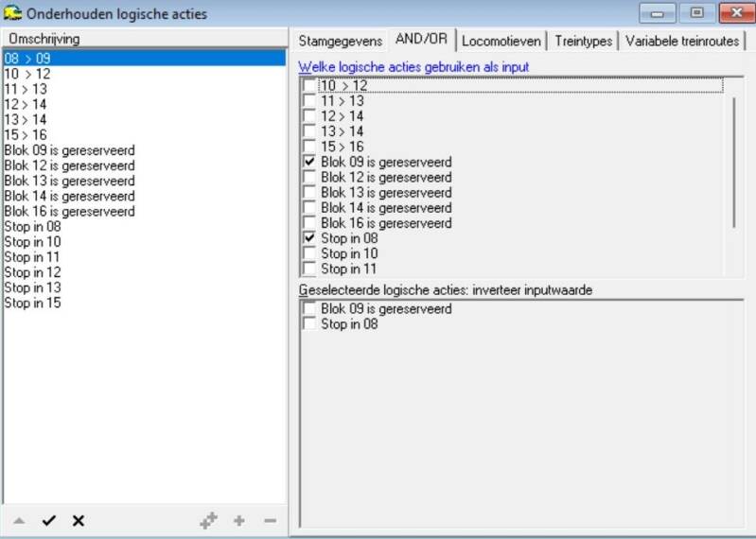The height and width of the screenshot is (539, 756).
Task: Select 'Stop in 12' in left list
Action: 144,272
